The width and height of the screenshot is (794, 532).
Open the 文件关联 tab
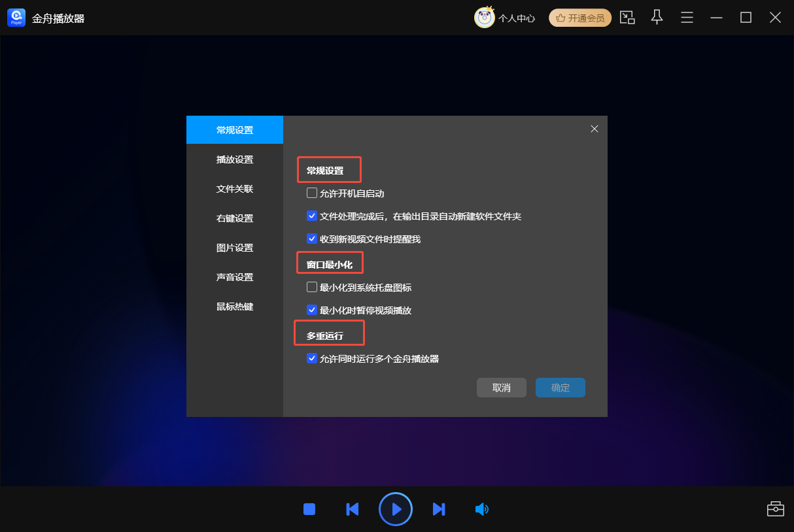click(235, 189)
